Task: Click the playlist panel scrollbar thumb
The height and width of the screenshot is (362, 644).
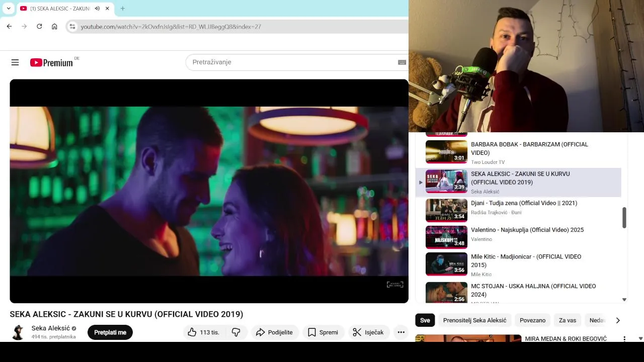Action: pos(624,218)
